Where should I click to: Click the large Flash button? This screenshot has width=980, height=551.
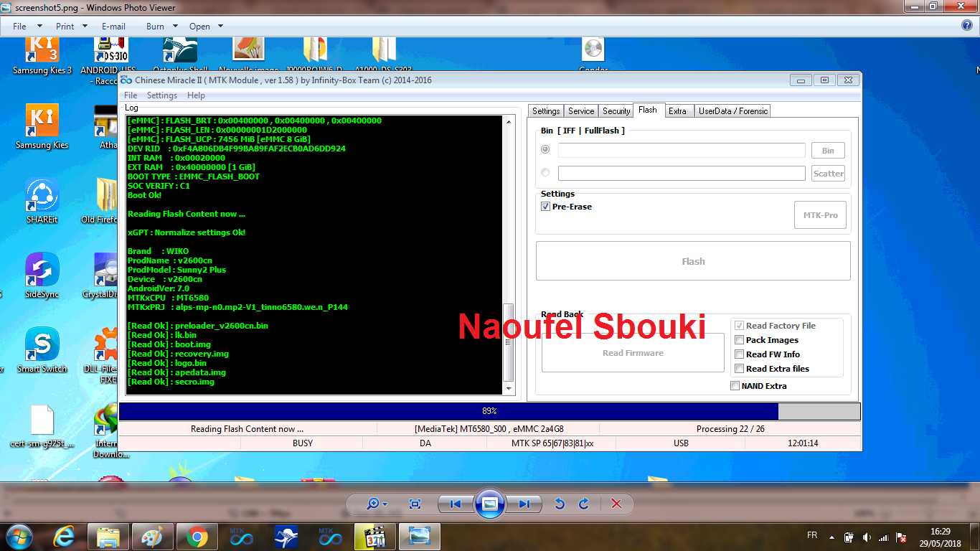[x=693, y=261]
